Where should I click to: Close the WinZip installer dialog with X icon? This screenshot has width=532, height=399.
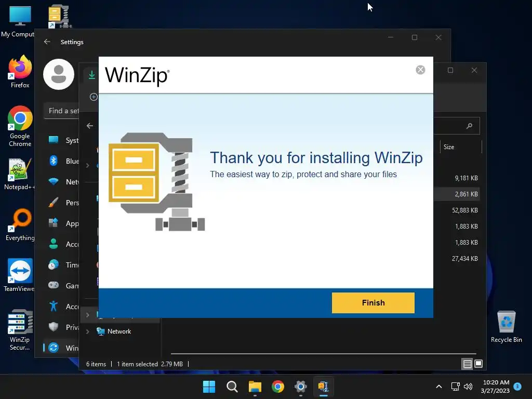pos(420,70)
